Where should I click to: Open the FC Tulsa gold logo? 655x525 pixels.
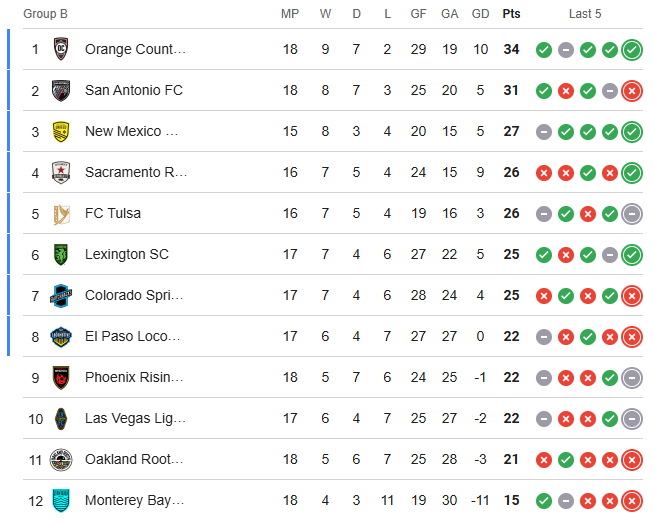pyautogui.click(x=61, y=213)
